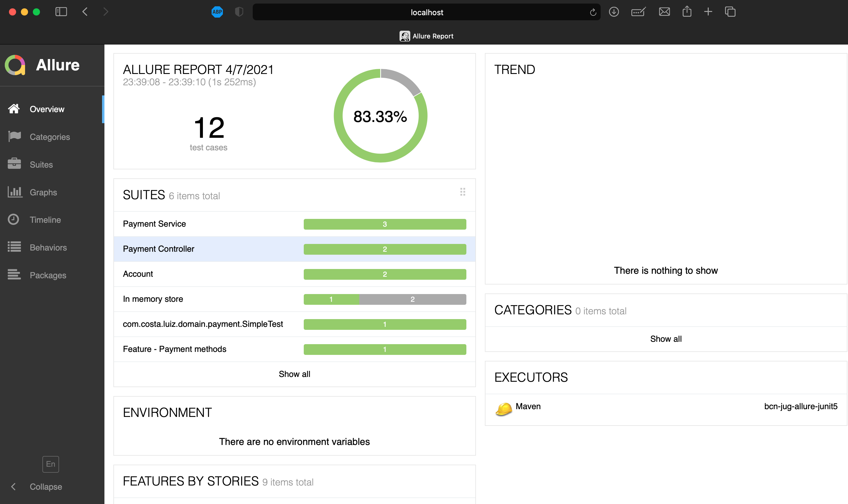
Task: Click the AdBlock Plus extension icon
Action: (x=217, y=12)
